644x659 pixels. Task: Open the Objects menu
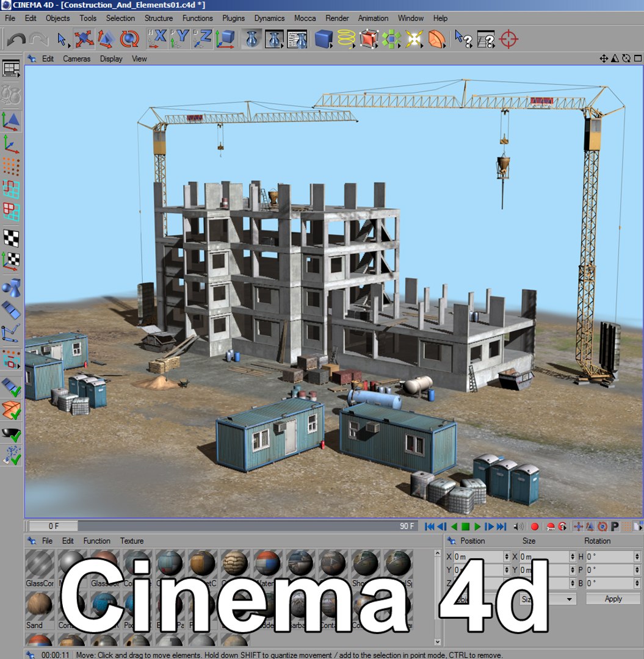pos(57,18)
